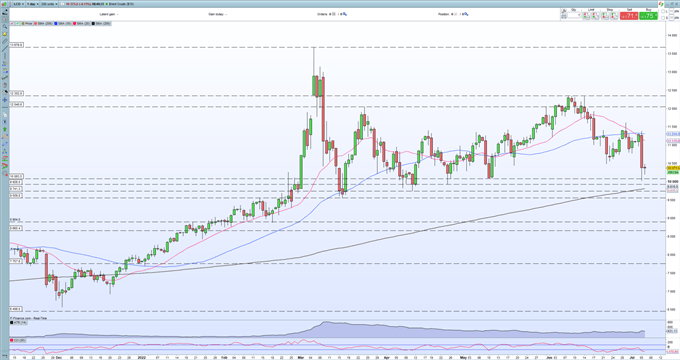
Task: Click the small document icon beside units dropdown
Action: [62, 4]
